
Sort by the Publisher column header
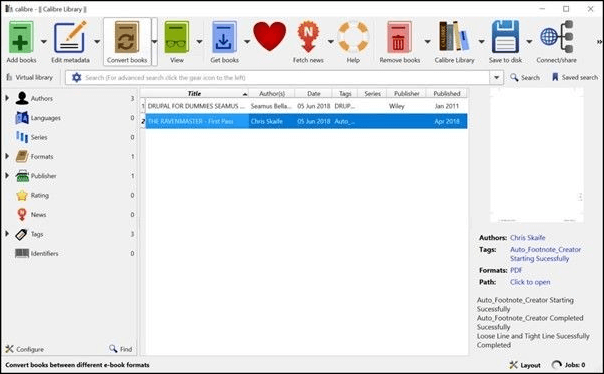406,93
